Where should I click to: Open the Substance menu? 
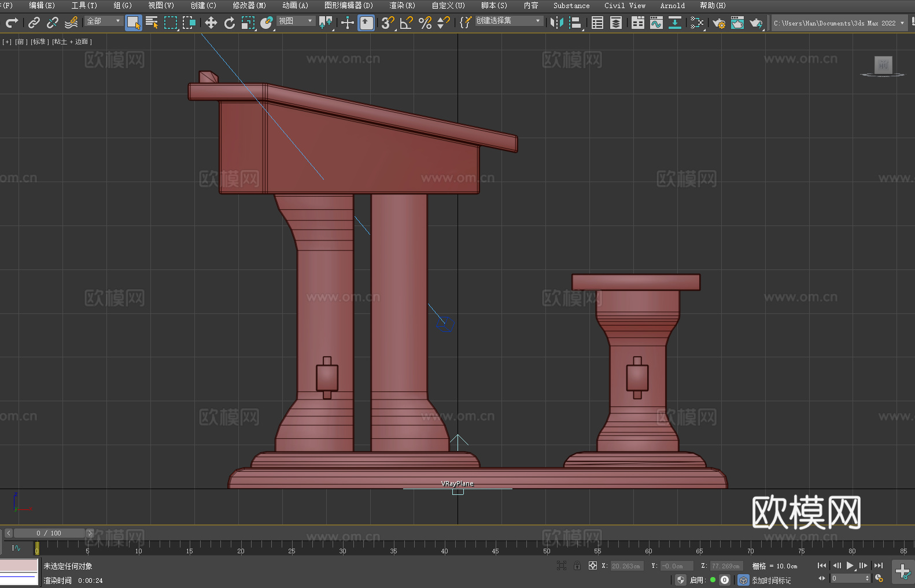click(571, 5)
